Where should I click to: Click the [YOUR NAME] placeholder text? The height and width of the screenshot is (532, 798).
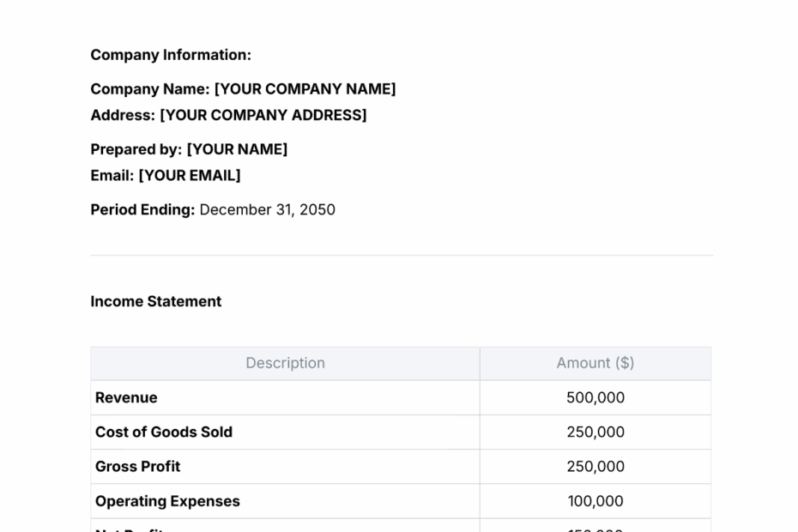[239, 148]
